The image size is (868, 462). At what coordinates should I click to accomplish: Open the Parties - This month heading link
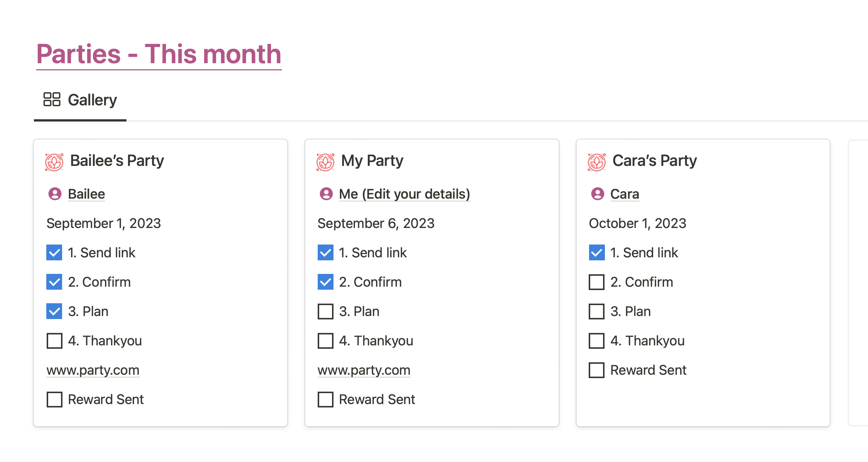tap(159, 54)
